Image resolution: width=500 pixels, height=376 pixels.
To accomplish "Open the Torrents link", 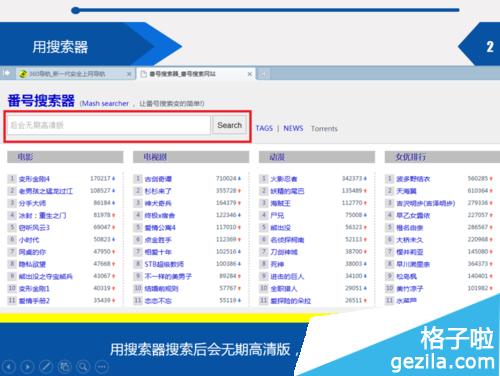I will (324, 129).
